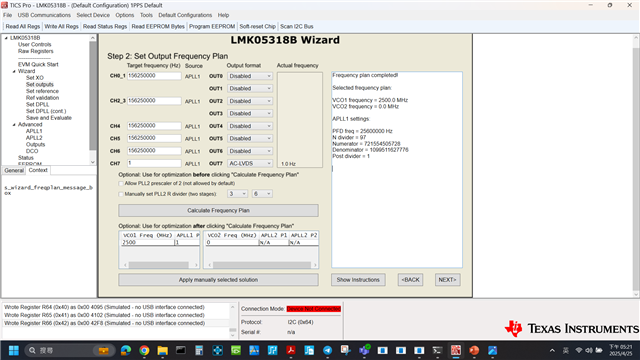Switch to the TICS Pro taskbar icon
The height and width of the screenshot is (360, 640).
456,350
